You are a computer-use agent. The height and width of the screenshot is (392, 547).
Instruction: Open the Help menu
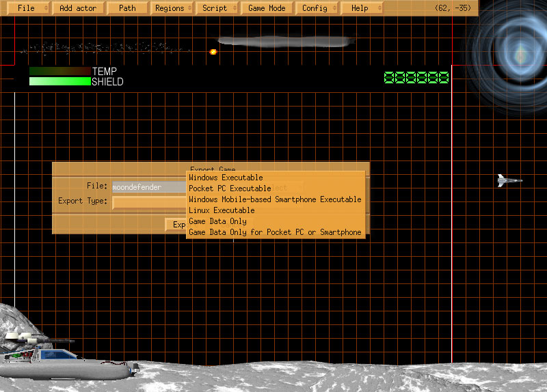(362, 8)
